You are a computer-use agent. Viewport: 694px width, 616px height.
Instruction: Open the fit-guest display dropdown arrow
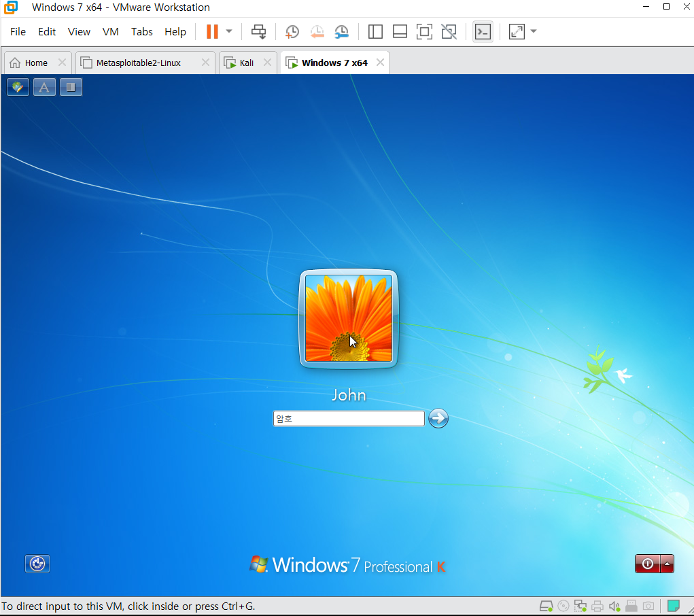coord(533,31)
